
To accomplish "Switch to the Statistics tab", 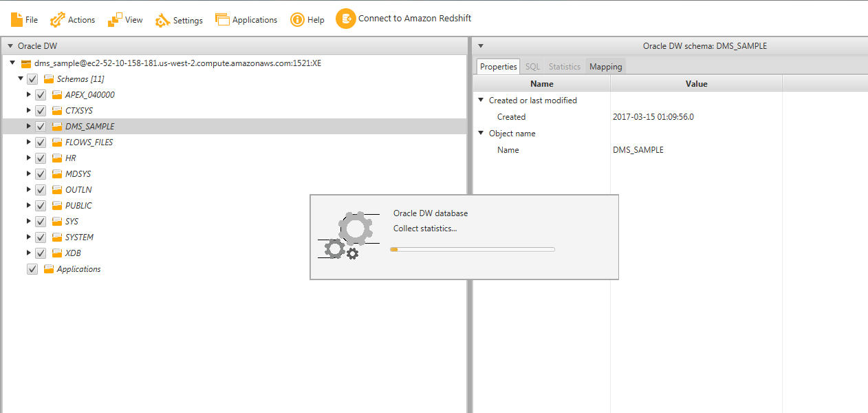I will click(x=565, y=67).
